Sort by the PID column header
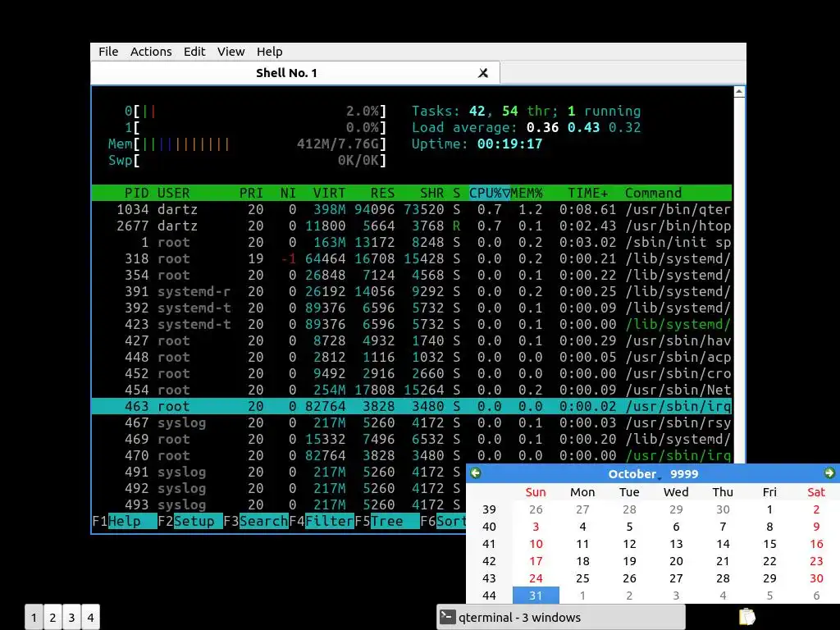The image size is (840, 630). coord(137,193)
